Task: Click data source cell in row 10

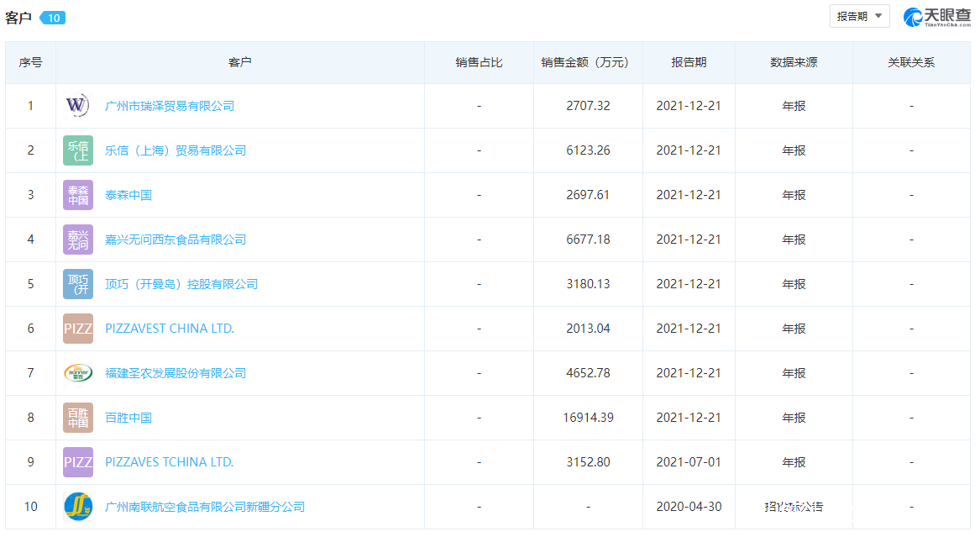Action: 794,507
